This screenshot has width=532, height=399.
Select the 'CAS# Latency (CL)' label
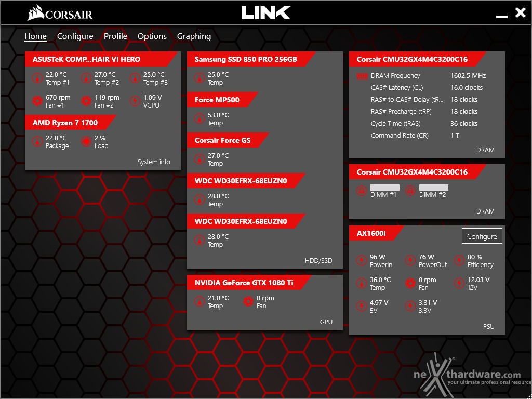point(397,87)
